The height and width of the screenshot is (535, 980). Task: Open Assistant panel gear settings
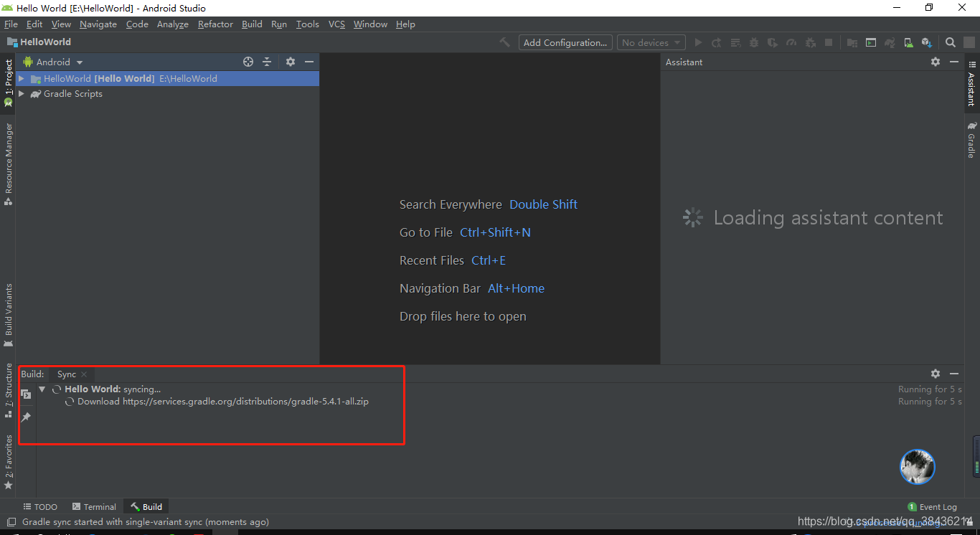936,62
